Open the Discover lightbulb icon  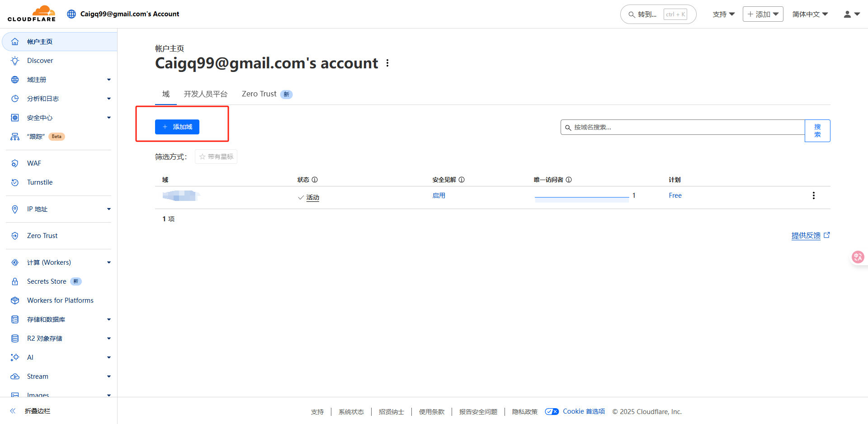point(15,61)
